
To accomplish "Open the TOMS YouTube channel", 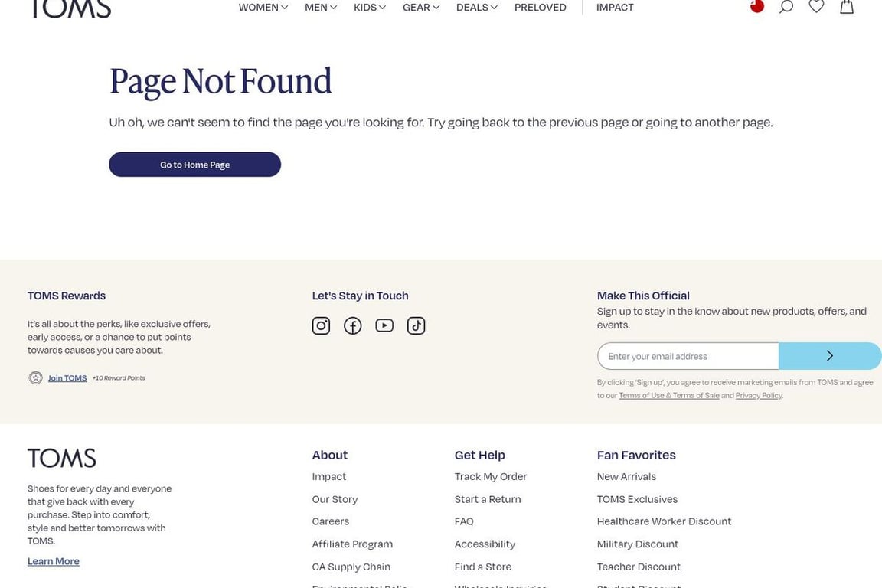I will coord(384,325).
